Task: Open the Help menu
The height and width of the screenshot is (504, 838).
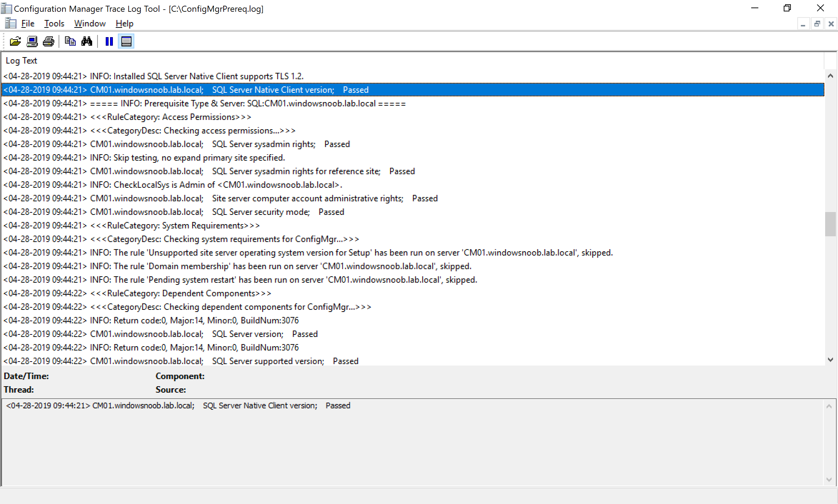Action: 124,24
